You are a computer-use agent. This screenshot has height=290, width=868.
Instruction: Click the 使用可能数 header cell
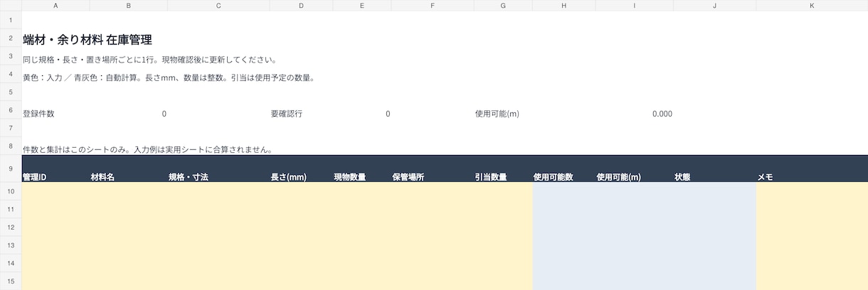click(563, 168)
